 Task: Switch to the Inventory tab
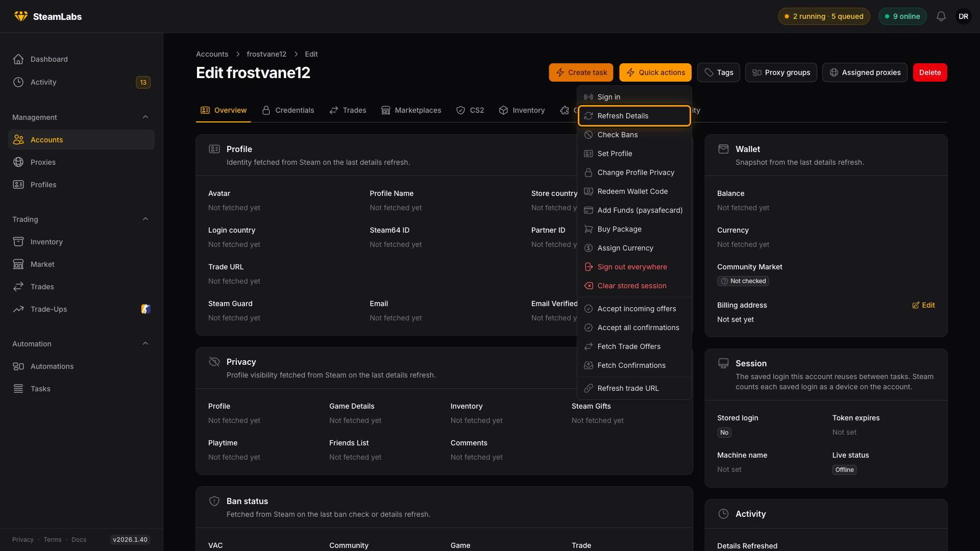522,110
